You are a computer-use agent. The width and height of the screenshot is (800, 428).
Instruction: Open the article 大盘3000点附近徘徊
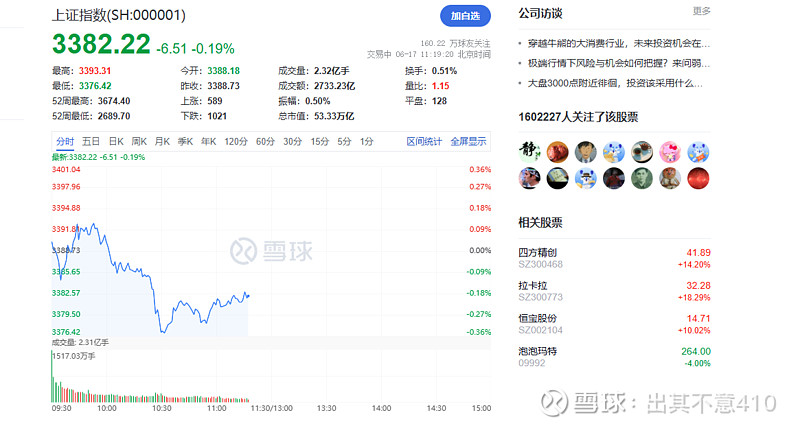coord(615,83)
